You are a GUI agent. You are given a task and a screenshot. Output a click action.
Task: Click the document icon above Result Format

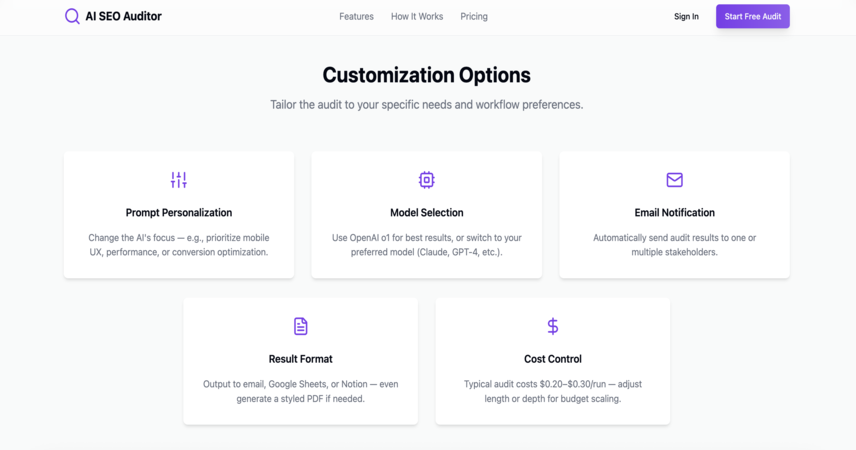[300, 326]
